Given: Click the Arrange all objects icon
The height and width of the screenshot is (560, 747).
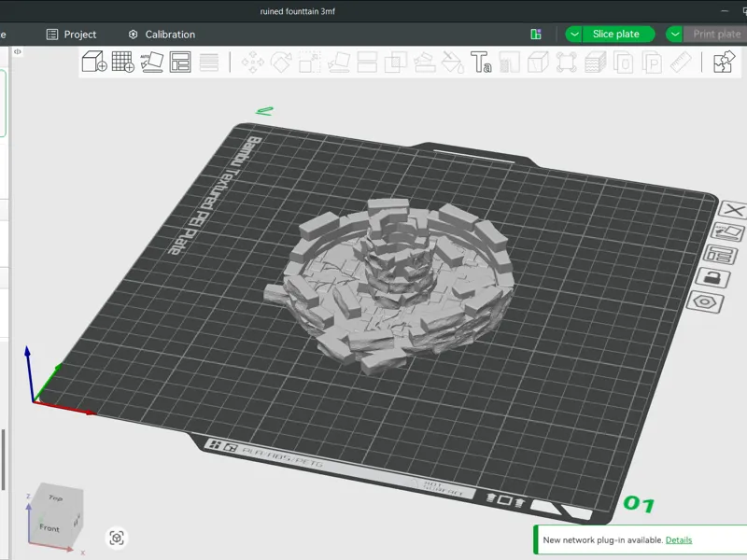Looking at the screenshot, I should click(180, 62).
